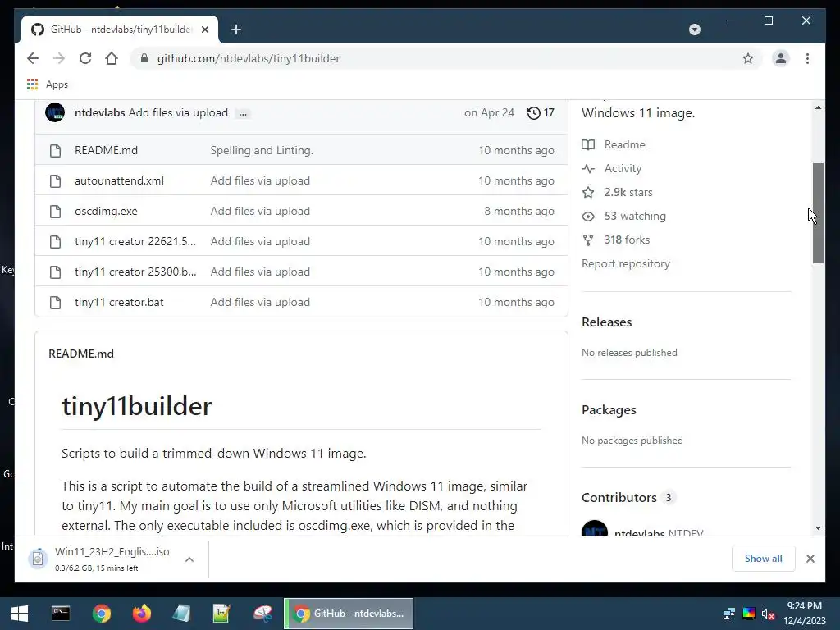840x630 pixels.
Task: Click the page vertical scrollbar thumb
Action: click(818, 213)
